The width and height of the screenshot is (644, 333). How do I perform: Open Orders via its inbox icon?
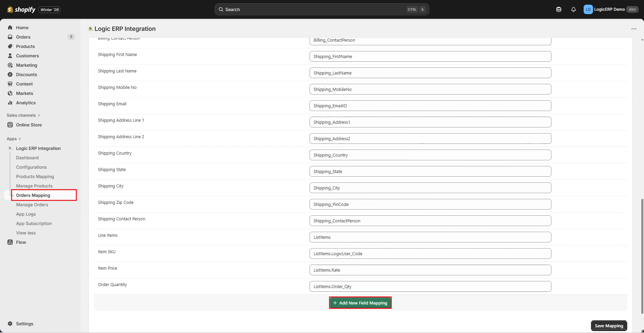click(x=10, y=37)
